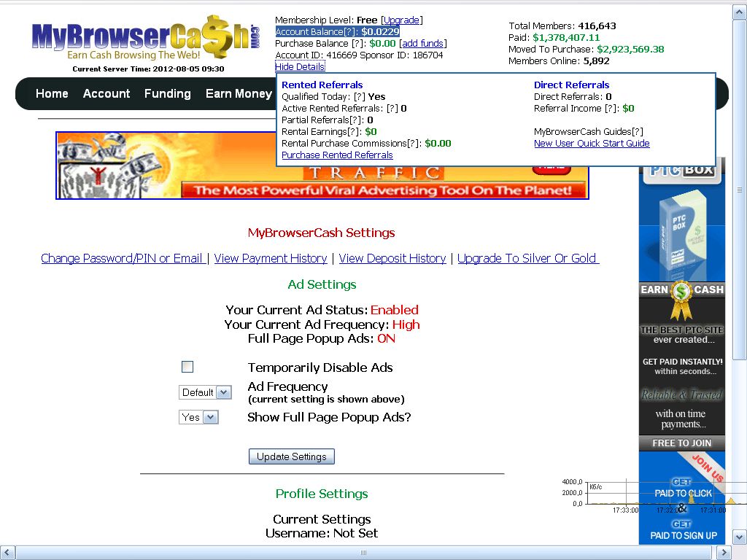Screen dimensions: 747x560
Task: Click the Purchase Balance [?] help marker
Action: [359, 43]
